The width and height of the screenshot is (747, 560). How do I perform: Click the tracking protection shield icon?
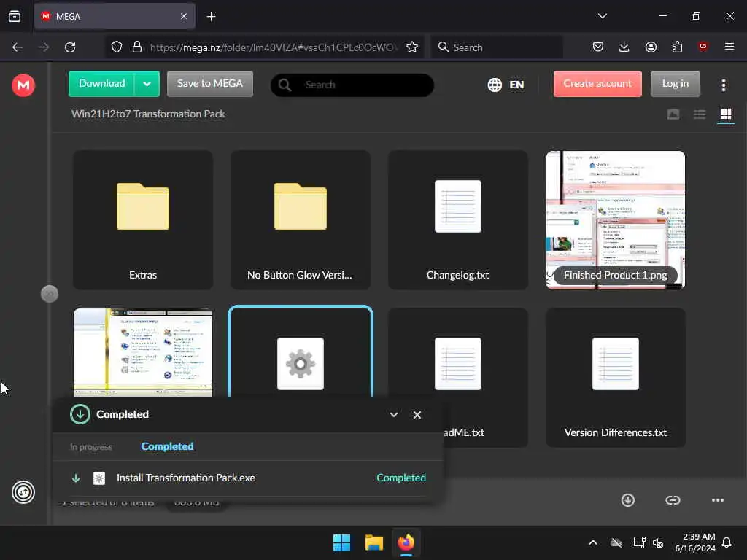(117, 47)
